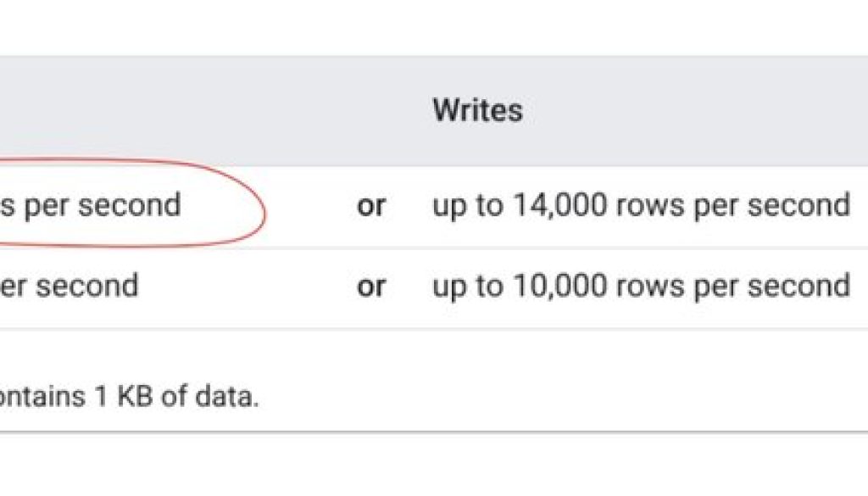
Task: Select the "up to 14,000 rows per second" cell
Action: coord(641,206)
